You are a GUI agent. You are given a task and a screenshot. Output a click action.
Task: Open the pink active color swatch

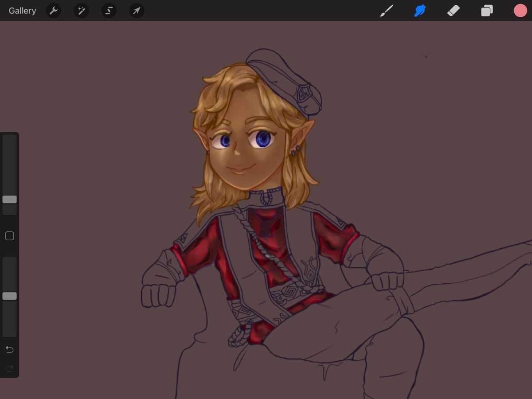click(x=520, y=11)
